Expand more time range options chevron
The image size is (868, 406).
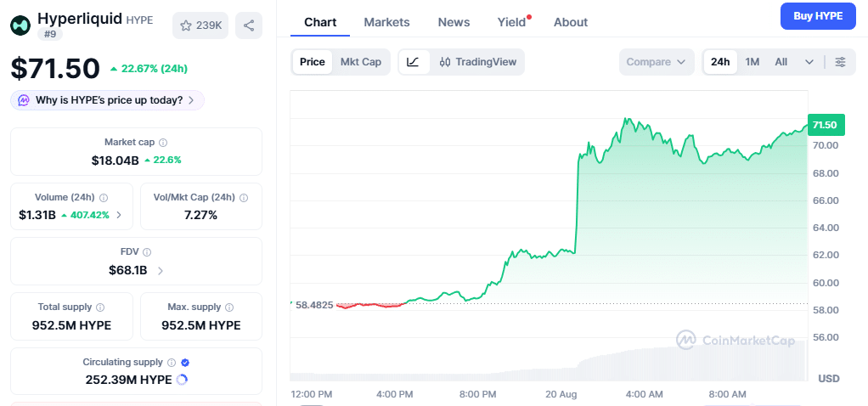click(809, 62)
